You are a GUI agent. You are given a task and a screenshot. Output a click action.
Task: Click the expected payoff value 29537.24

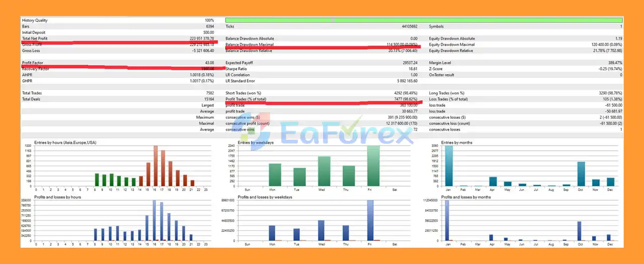pos(410,62)
